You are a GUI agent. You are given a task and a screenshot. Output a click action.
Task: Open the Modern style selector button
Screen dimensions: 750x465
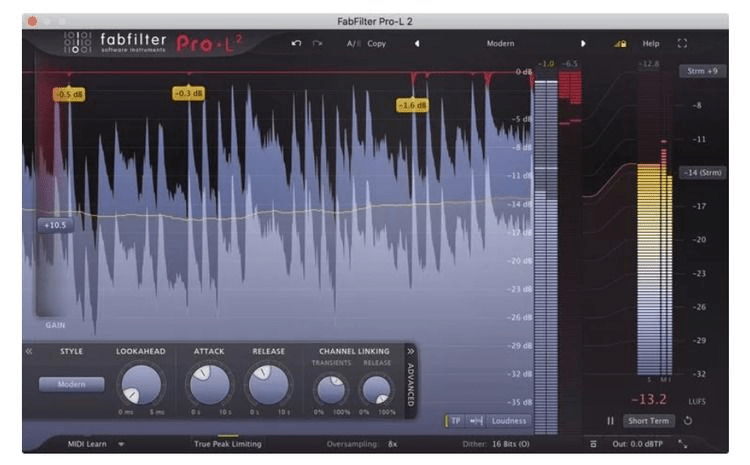(x=71, y=385)
